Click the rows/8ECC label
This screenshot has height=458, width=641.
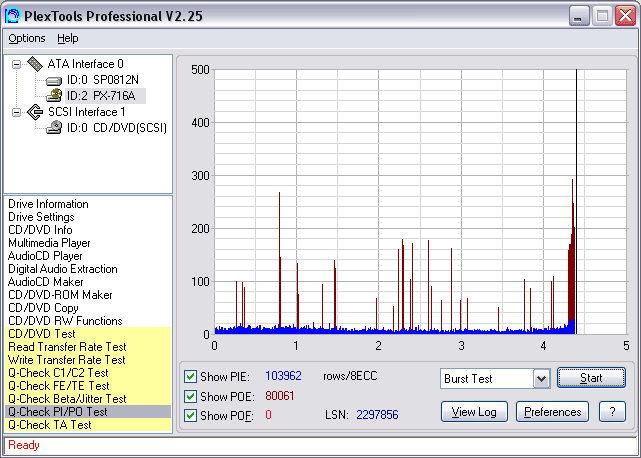pyautogui.click(x=350, y=376)
